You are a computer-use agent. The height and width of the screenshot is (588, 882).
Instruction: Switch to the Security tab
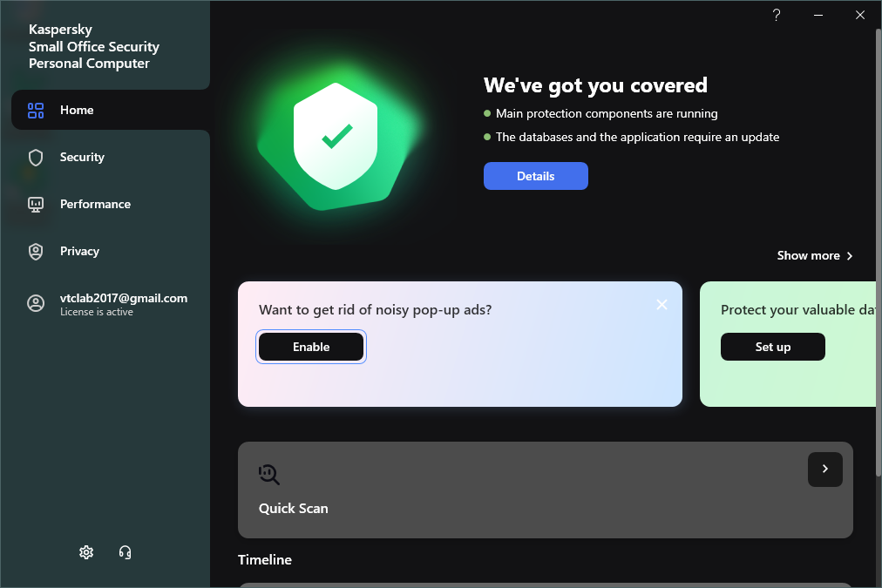pyautogui.click(x=82, y=158)
